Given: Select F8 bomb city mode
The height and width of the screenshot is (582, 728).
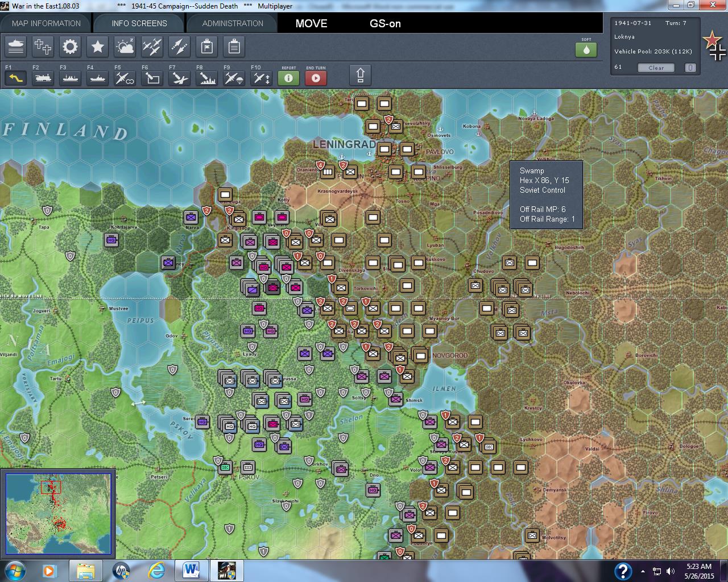Looking at the screenshot, I should click(x=206, y=78).
